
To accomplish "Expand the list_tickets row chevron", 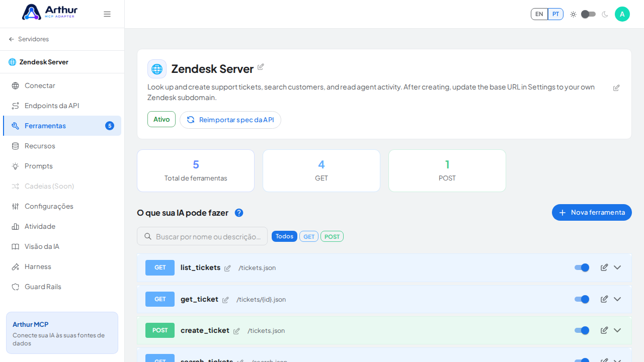I will 617,267.
